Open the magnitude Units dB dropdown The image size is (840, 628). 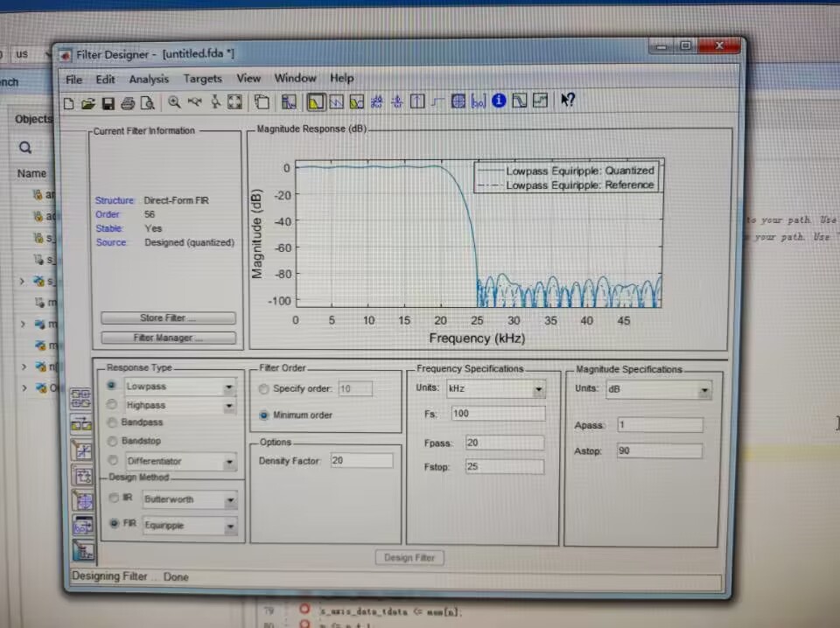coord(704,391)
